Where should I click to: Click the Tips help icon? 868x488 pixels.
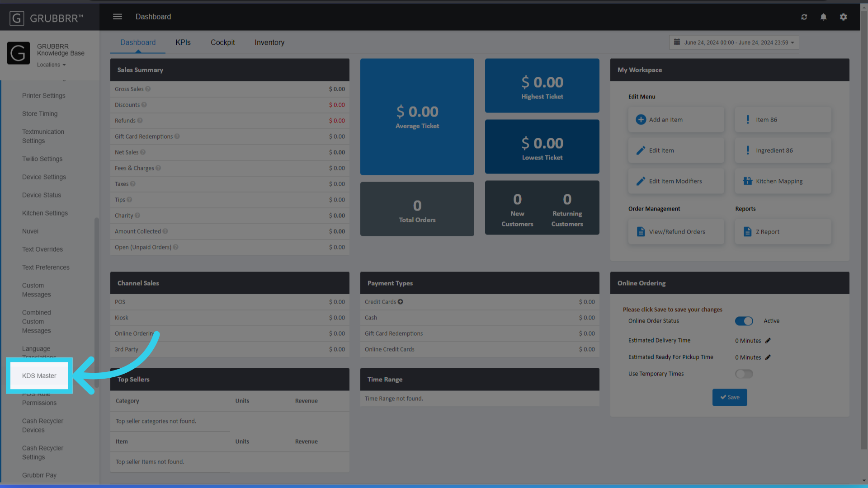pyautogui.click(x=129, y=200)
